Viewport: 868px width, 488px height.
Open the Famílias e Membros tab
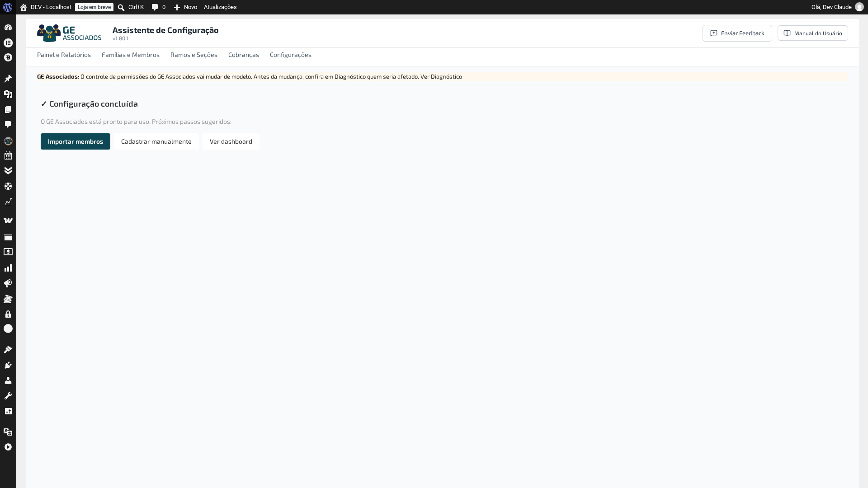[131, 55]
